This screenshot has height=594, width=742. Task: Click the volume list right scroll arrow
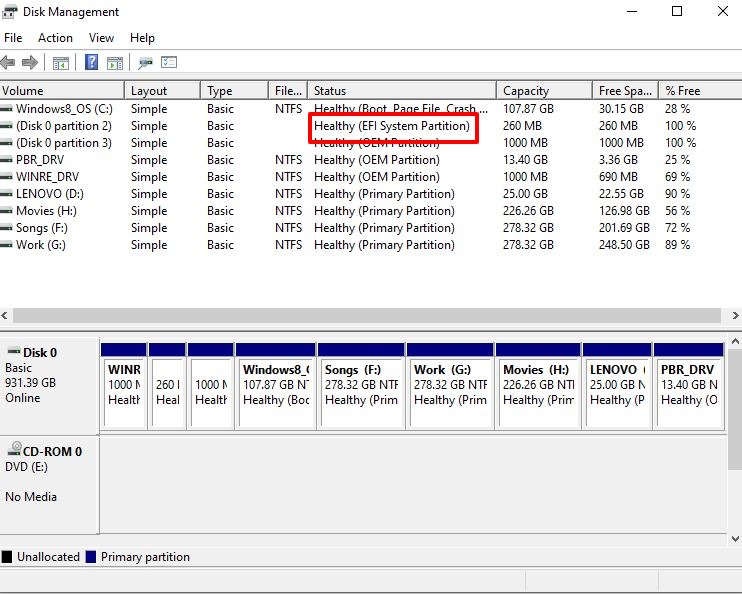[735, 315]
